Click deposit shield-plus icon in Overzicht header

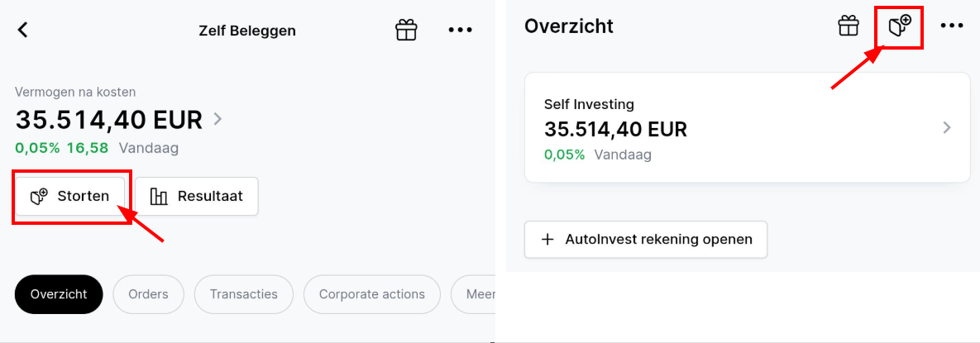(900, 26)
